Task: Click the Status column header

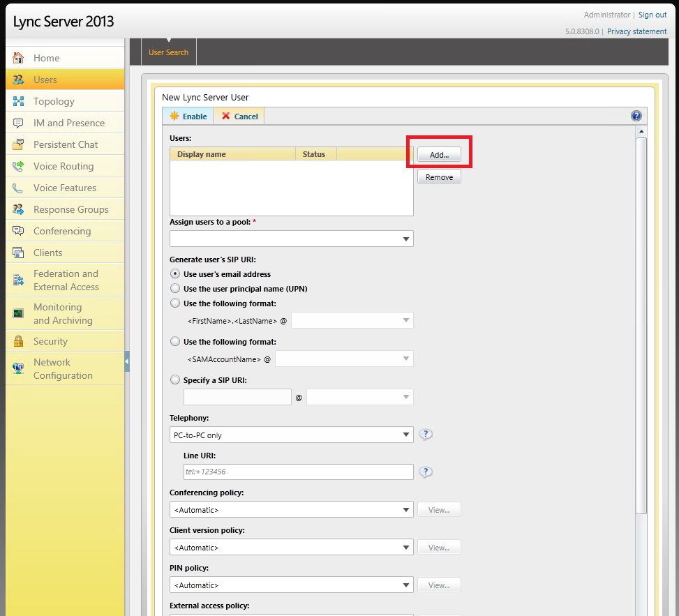Action: 316,154
